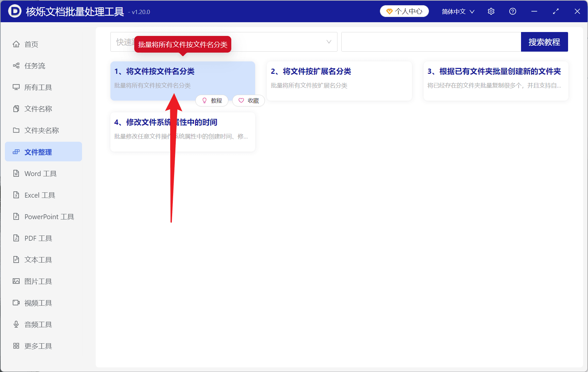Viewport: 588px width, 372px height.
Task: Open the Excel 工具 category
Action: 40,195
